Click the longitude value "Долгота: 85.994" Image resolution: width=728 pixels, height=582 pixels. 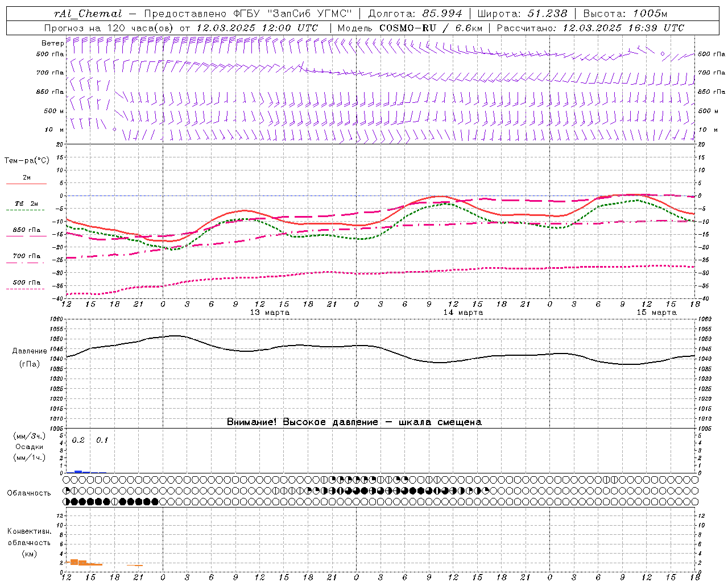tap(415, 14)
